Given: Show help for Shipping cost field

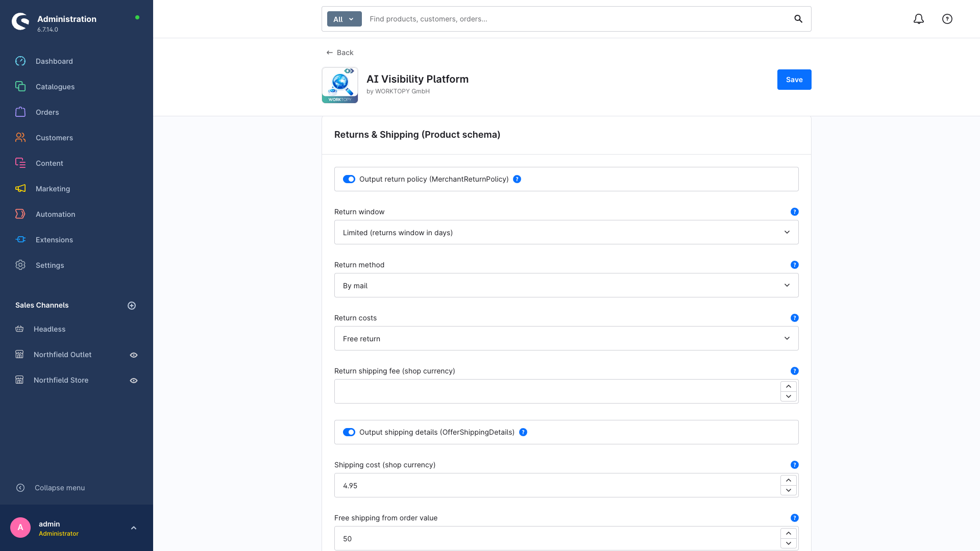Looking at the screenshot, I should click(x=794, y=465).
